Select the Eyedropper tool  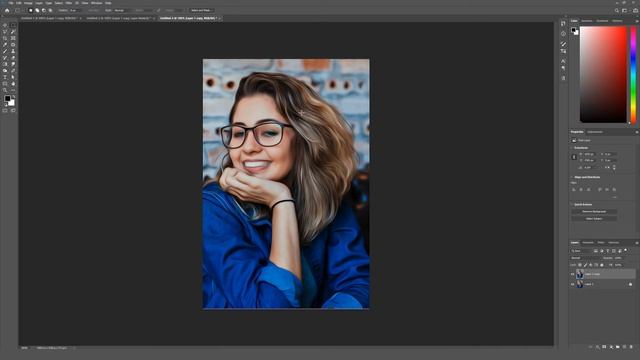[x=5, y=45]
